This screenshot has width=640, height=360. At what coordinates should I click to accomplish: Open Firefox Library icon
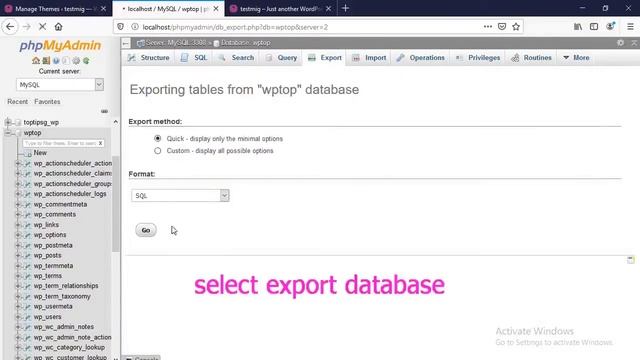[578, 27]
